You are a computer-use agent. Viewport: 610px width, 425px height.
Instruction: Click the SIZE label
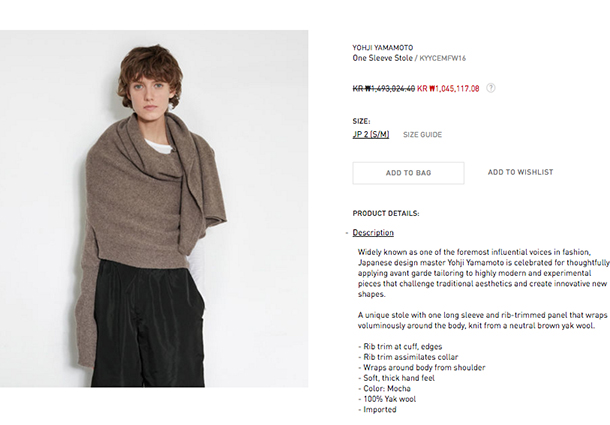[361, 121]
